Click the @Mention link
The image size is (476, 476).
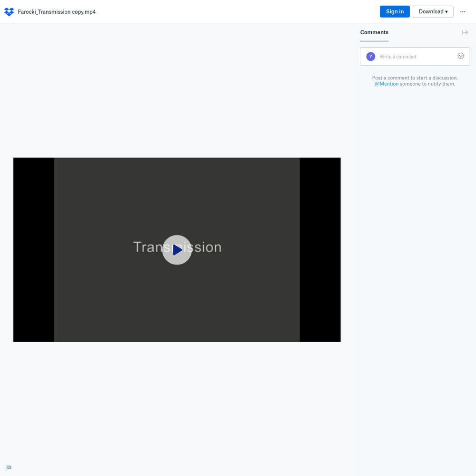point(386,84)
